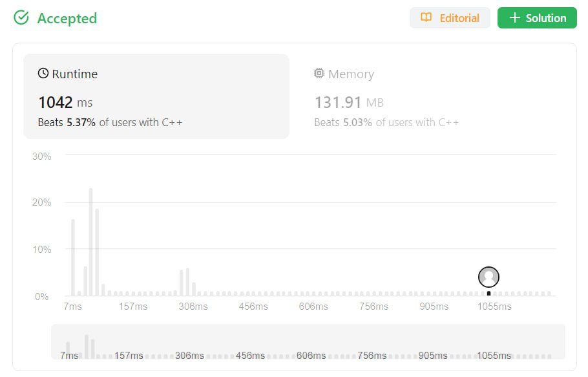Click the 1042 ms runtime value
Image resolution: width=588 pixels, height=377 pixels.
coord(65,102)
